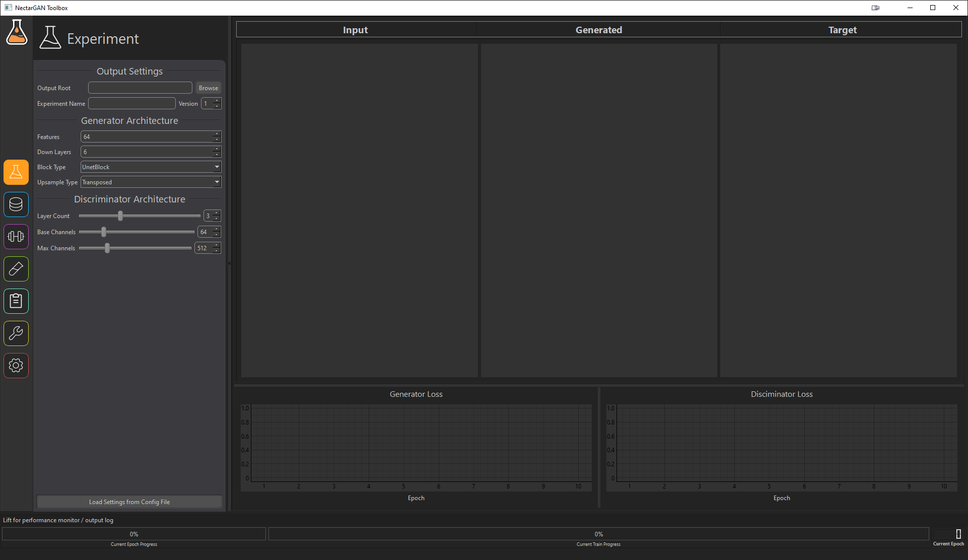Increase Features using its spinner arrow
968x560 pixels.
tap(217, 134)
